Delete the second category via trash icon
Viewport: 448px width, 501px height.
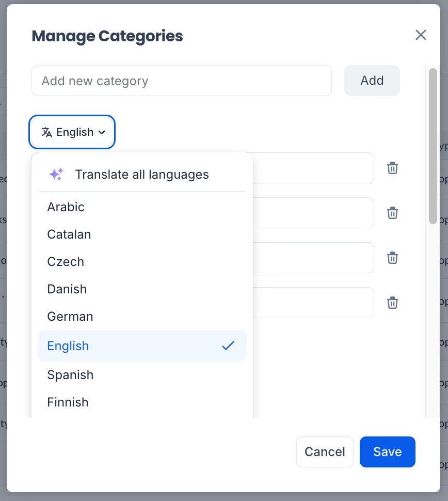point(393,213)
